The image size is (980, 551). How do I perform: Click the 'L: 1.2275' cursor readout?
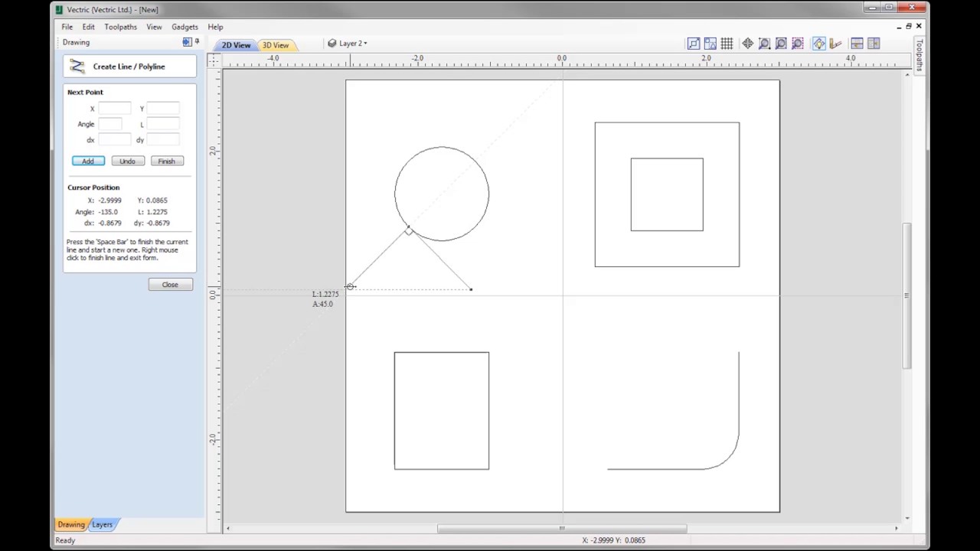pyautogui.click(x=153, y=212)
